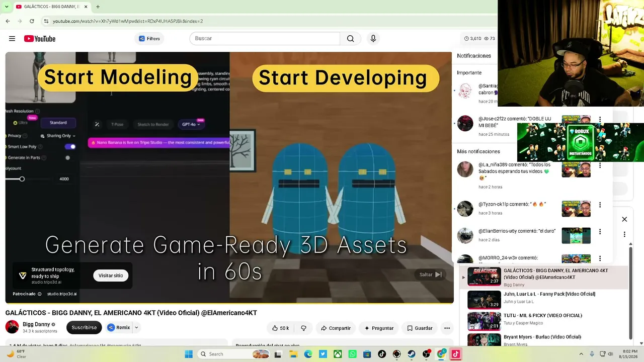Open the Bigg Danny channel name
Viewport: 644px width, 362px height.
click(x=36, y=324)
